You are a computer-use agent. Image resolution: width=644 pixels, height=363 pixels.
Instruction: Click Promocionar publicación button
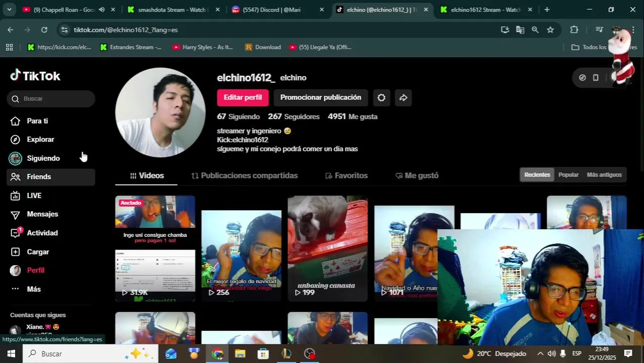(x=320, y=97)
